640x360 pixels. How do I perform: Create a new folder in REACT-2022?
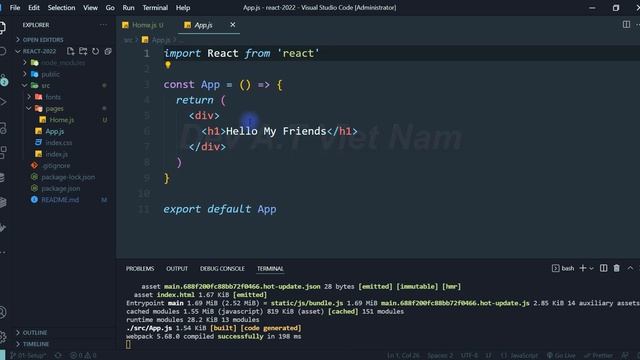pyautogui.click(x=83, y=51)
